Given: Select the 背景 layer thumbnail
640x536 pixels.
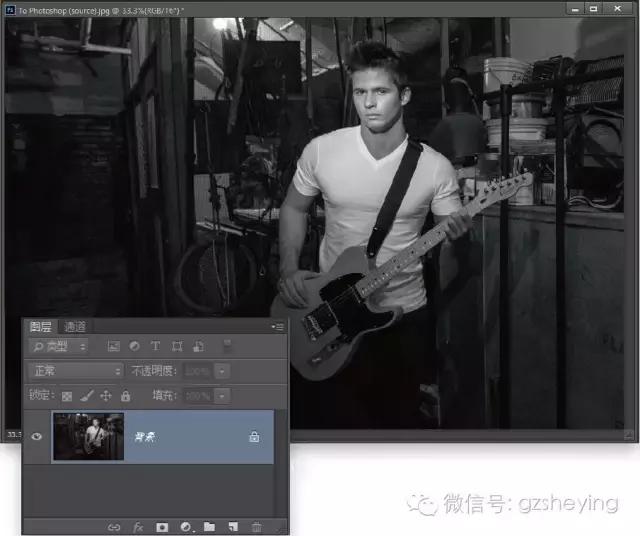Looking at the screenshot, I should pos(89,436).
